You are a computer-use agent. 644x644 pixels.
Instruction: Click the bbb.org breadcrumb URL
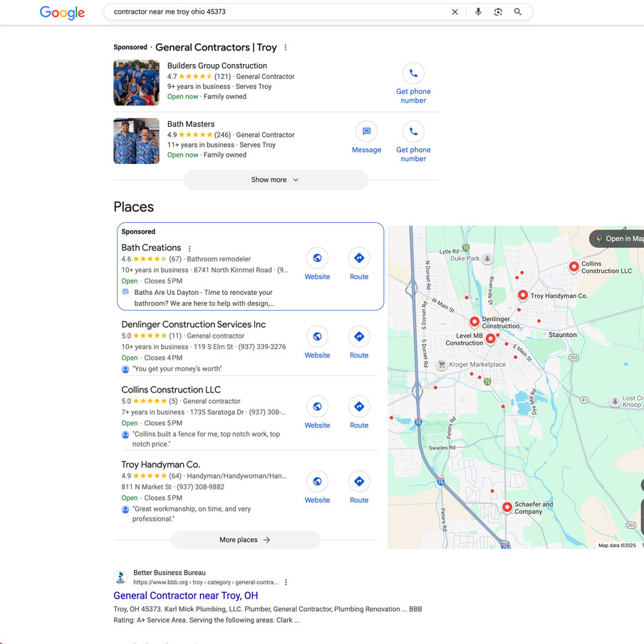[205, 583]
